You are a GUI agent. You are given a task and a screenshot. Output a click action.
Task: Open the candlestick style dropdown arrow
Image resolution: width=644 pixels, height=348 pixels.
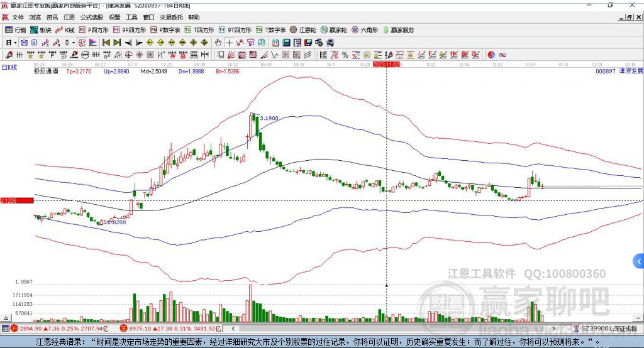coord(74,43)
